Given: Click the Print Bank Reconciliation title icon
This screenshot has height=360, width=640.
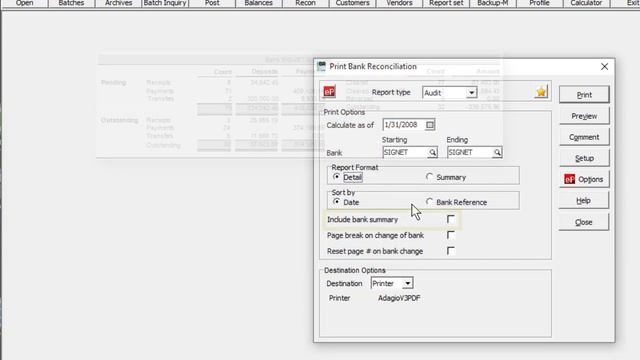Looking at the screenshot, I should click(x=322, y=66).
